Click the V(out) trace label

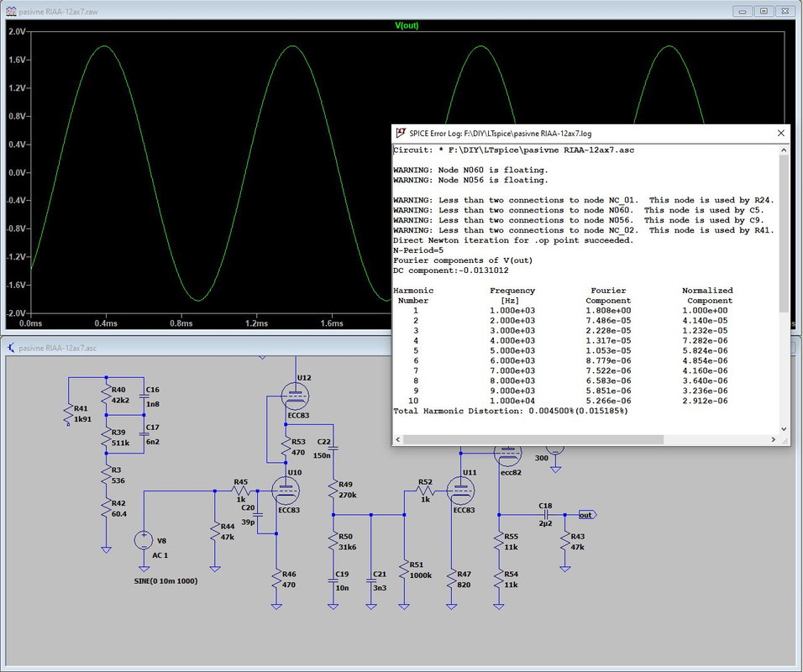(x=407, y=25)
